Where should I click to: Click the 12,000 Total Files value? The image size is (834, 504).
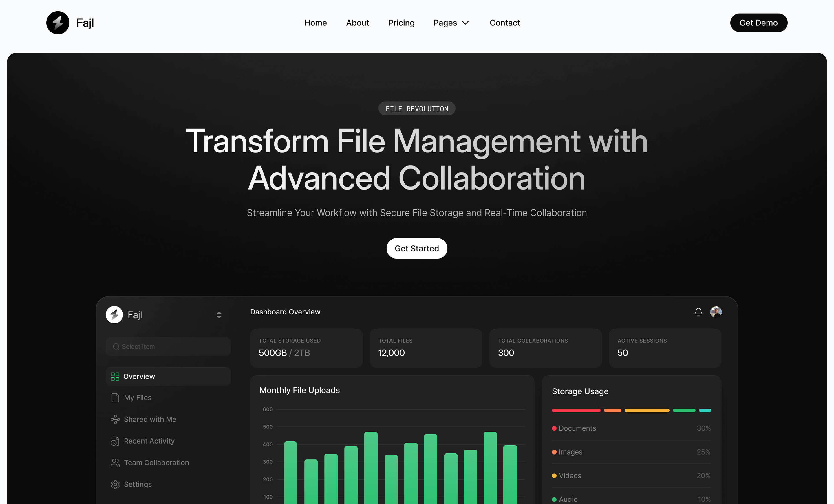click(391, 353)
